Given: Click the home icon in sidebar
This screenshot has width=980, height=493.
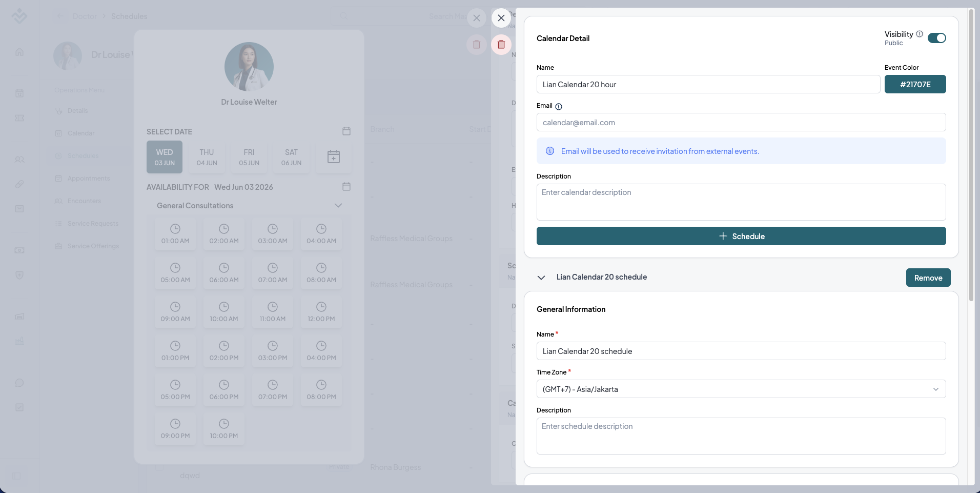Looking at the screenshot, I should (x=19, y=52).
